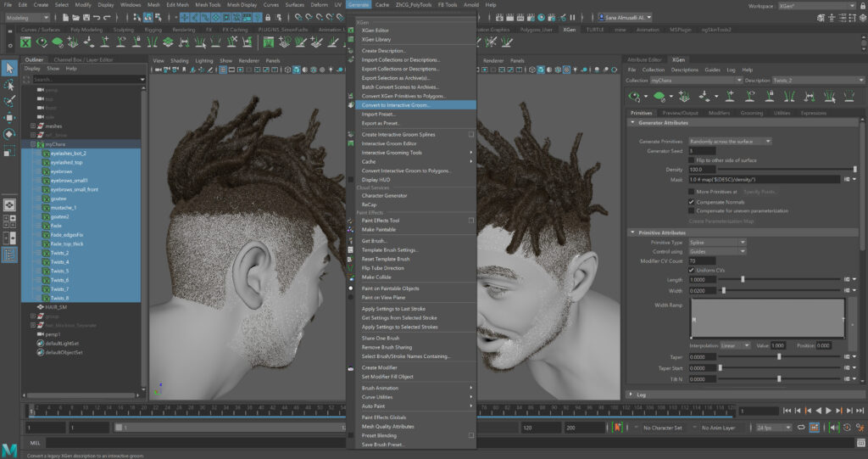
Task: Toggle Flip to other side of surface
Action: [692, 160]
